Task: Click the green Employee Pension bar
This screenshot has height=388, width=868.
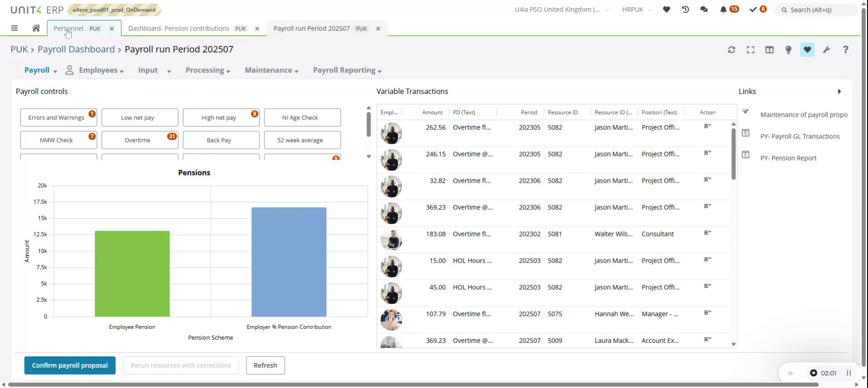Action: coord(132,274)
